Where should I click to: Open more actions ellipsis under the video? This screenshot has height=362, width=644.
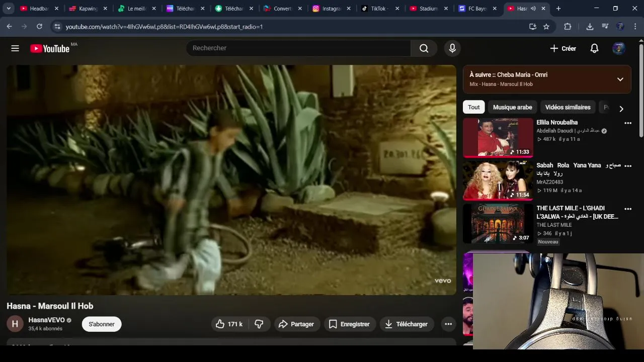click(x=448, y=324)
